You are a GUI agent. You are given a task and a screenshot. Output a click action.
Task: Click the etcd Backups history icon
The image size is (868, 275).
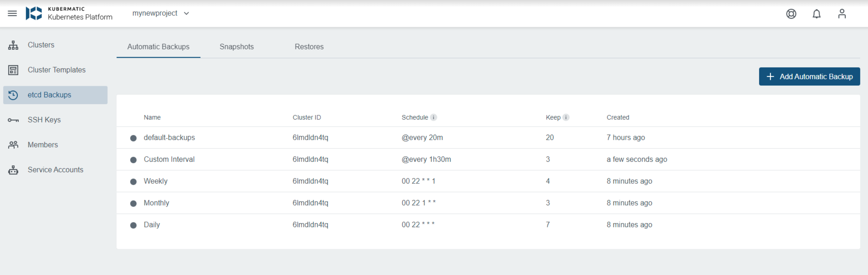point(13,95)
